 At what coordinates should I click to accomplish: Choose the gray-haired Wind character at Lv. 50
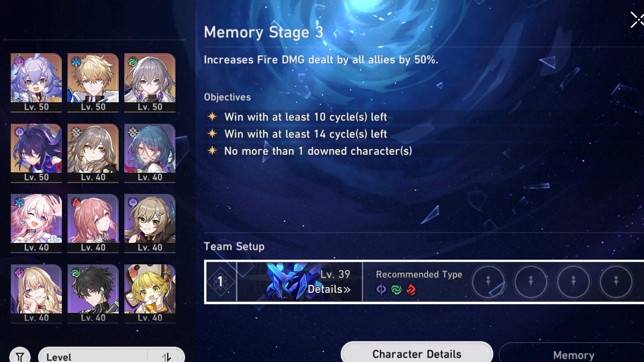(x=150, y=83)
